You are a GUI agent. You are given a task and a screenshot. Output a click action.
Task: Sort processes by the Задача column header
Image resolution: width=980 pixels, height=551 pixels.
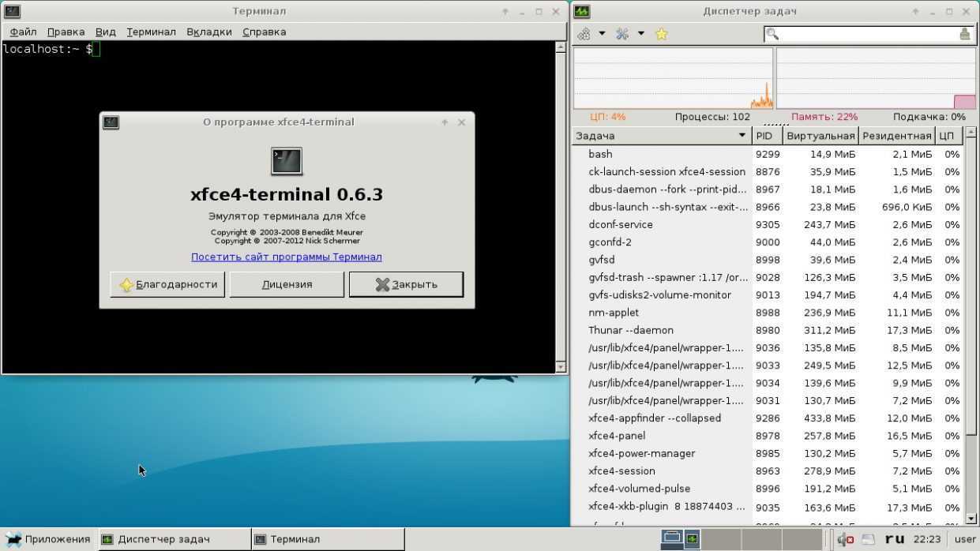coord(661,136)
